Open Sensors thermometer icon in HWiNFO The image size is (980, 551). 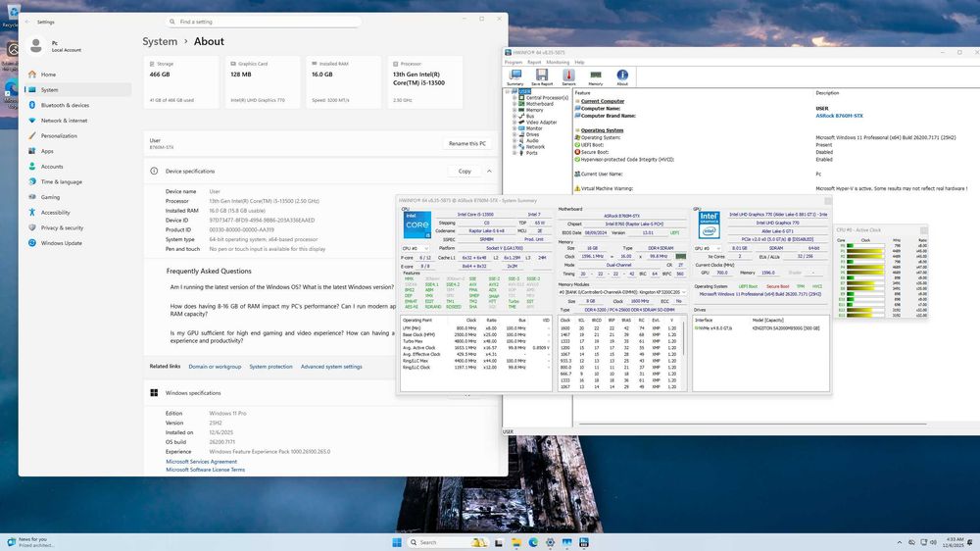[568, 77]
